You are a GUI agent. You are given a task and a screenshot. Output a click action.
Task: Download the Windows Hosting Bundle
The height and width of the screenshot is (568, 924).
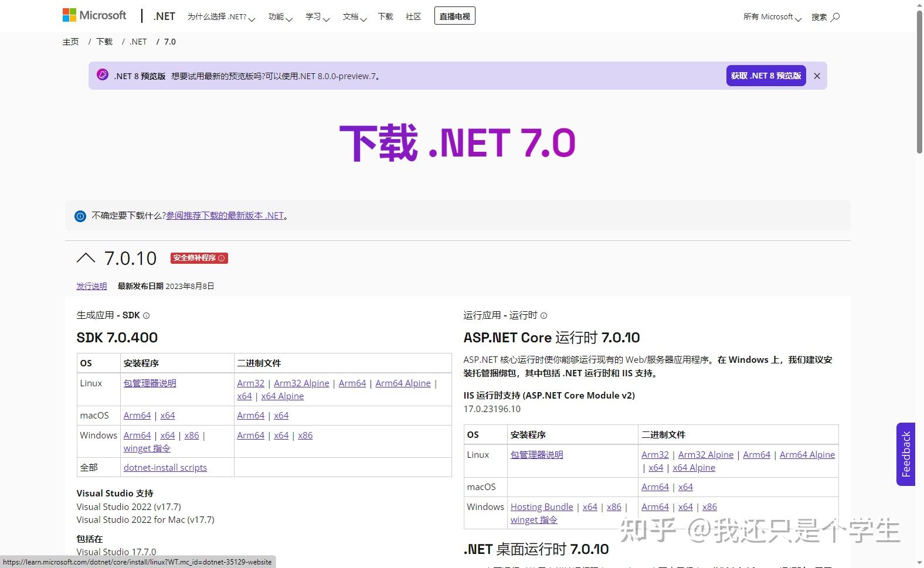pos(542,507)
